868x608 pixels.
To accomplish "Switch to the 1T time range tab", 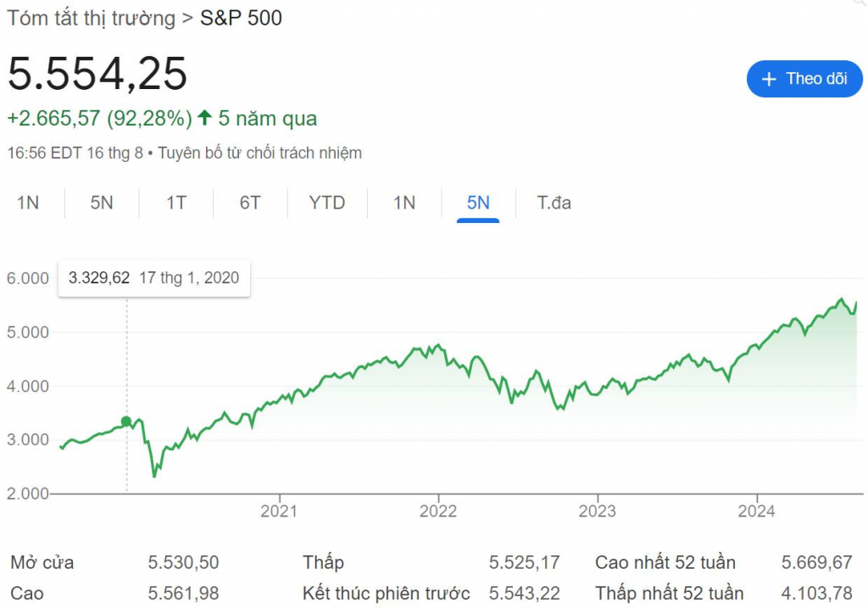I will coord(175,203).
